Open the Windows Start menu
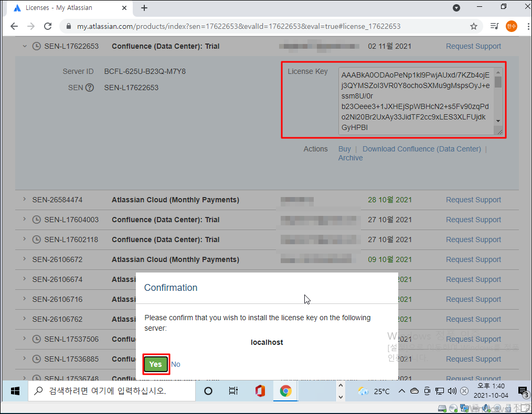The height and width of the screenshot is (414, 532). point(15,391)
